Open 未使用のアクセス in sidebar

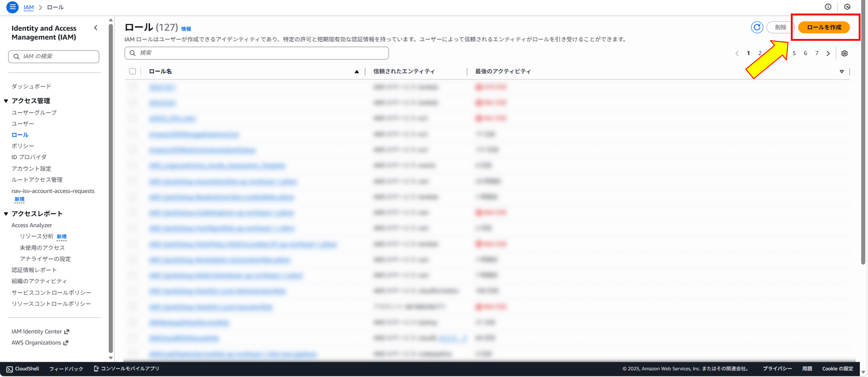coord(42,248)
